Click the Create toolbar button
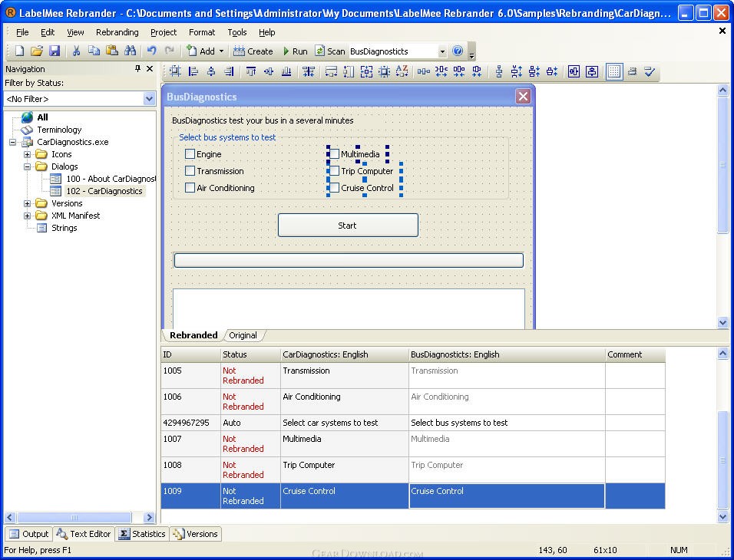 (x=253, y=51)
